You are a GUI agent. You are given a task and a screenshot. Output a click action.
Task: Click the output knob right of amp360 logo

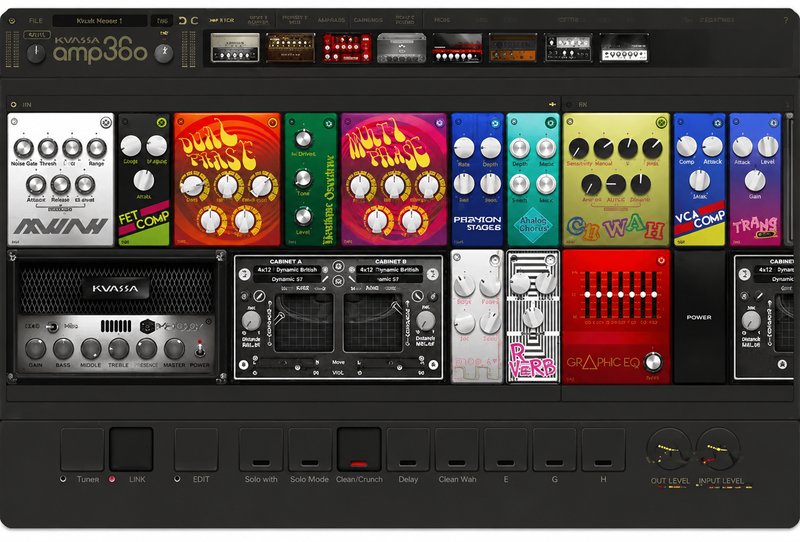click(164, 53)
